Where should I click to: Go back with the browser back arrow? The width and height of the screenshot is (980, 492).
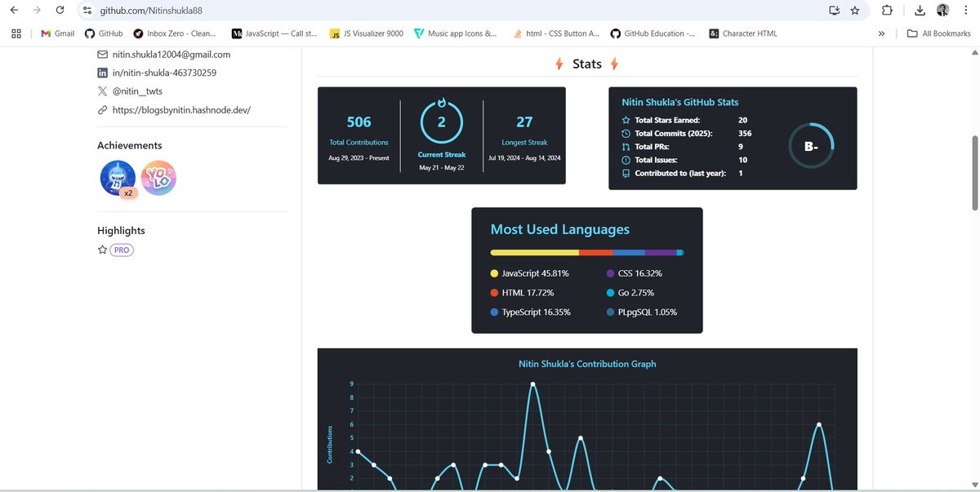tap(14, 11)
